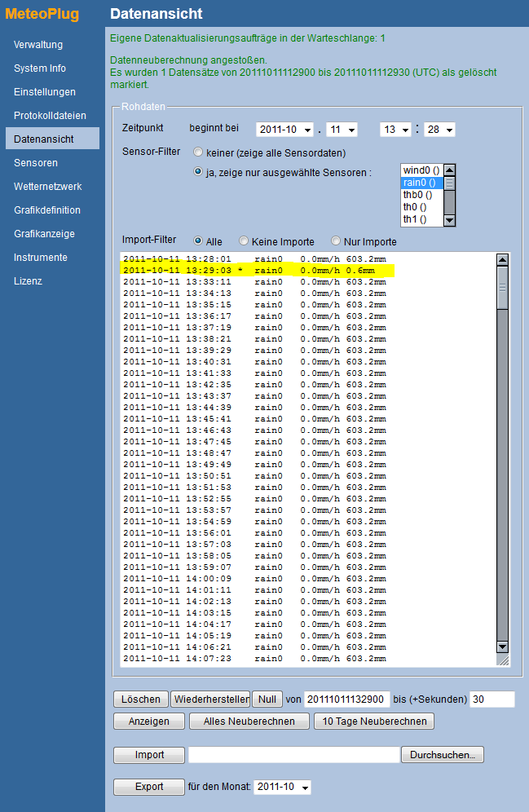This screenshot has height=812, width=529.
Task: Click data list scroll up arrow
Action: click(502, 259)
